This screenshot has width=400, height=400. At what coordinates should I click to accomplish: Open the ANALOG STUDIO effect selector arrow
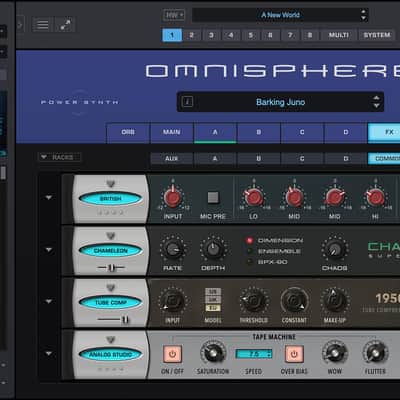coord(111,339)
